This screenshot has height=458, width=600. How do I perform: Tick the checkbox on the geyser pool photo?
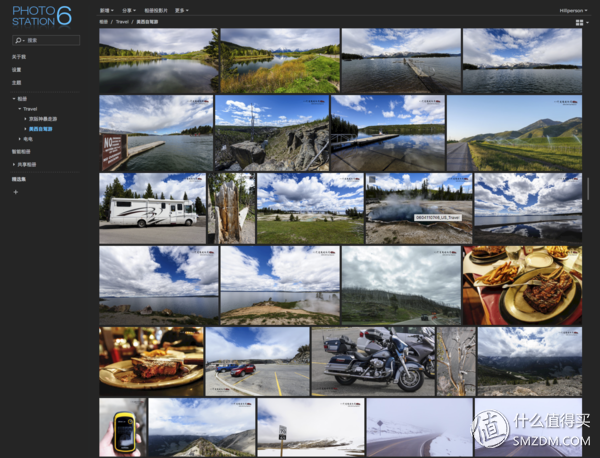click(x=372, y=179)
